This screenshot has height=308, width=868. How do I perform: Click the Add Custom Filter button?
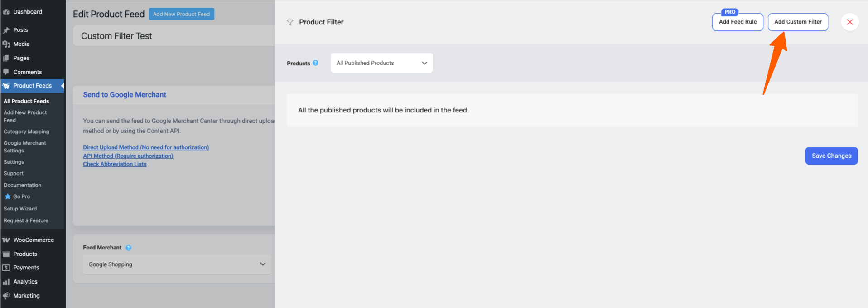point(798,22)
